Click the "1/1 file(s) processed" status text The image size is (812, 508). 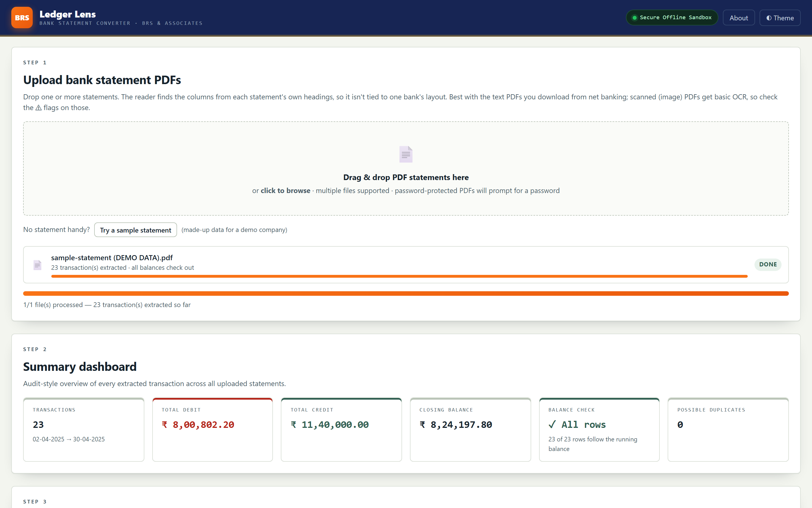coord(107,305)
